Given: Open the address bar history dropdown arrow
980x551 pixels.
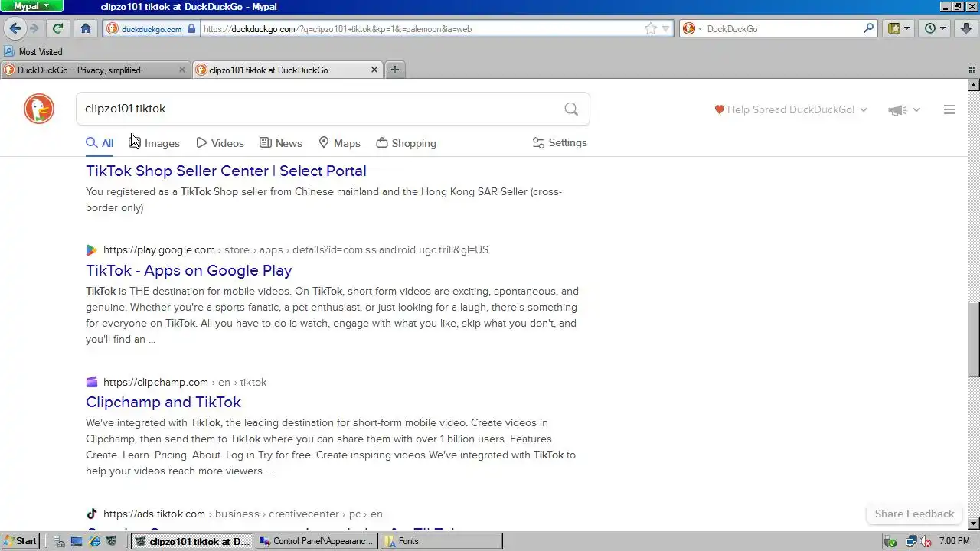Looking at the screenshot, I should 665,29.
